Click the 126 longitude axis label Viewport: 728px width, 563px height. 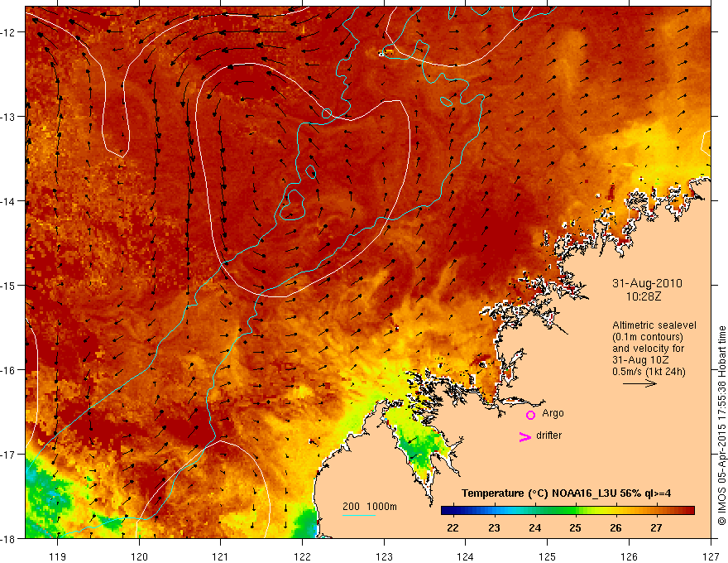(629, 556)
